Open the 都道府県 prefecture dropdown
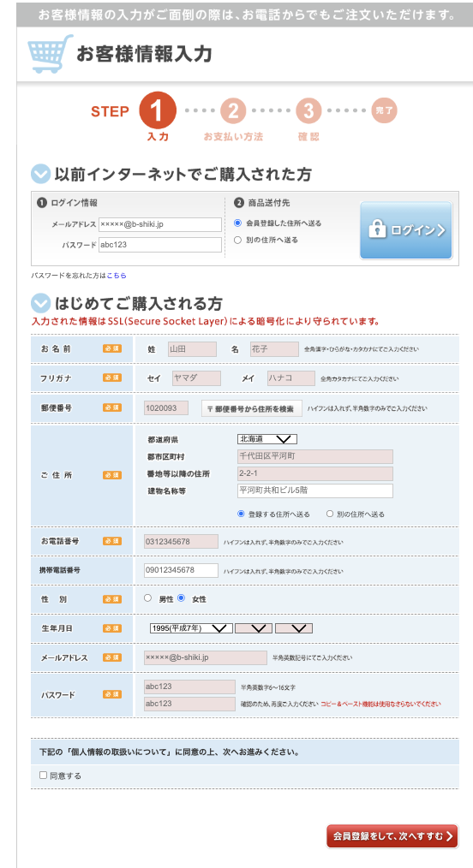The image size is (473, 868). [x=267, y=439]
